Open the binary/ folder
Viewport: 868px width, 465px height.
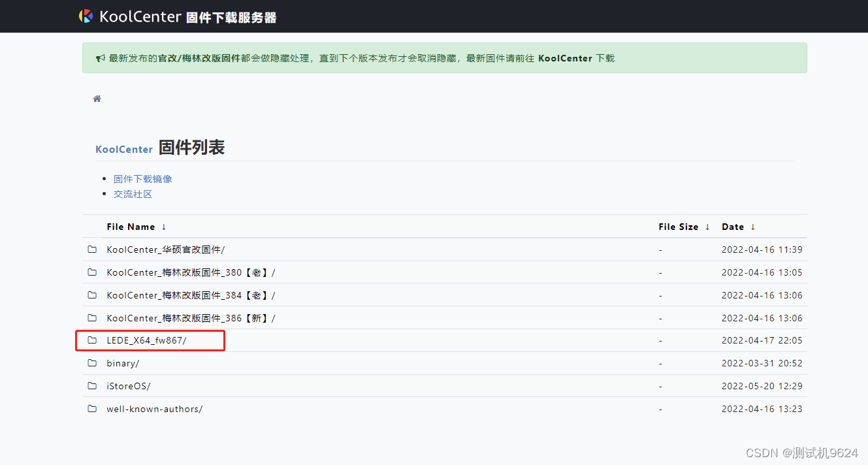tap(123, 363)
